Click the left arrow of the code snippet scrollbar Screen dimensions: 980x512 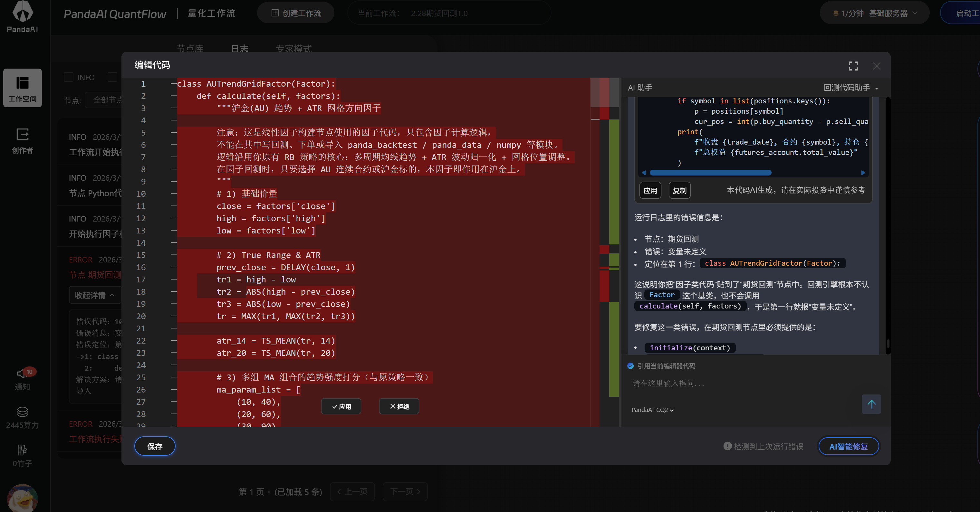644,173
